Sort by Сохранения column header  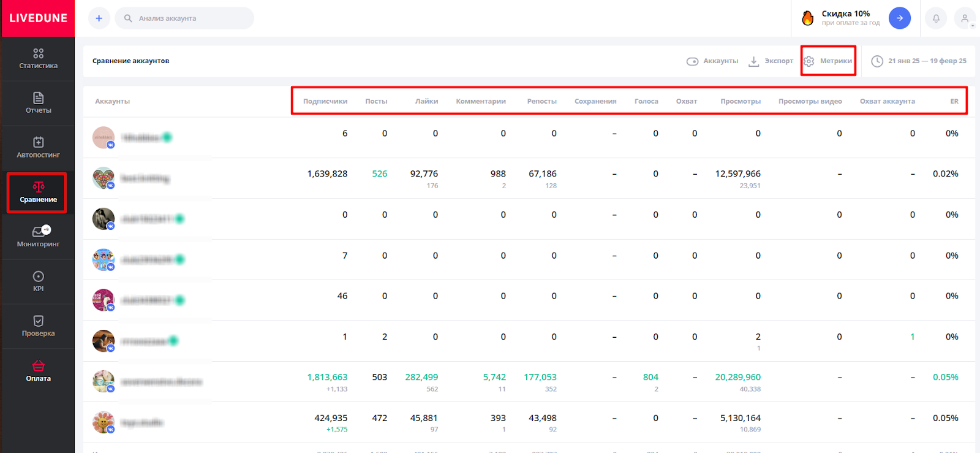[x=595, y=101]
